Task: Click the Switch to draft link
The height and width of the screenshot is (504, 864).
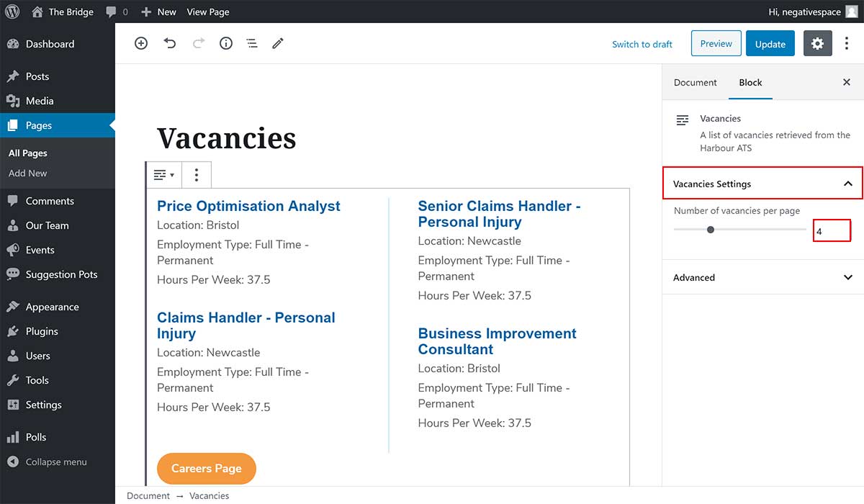Action: pyautogui.click(x=642, y=44)
